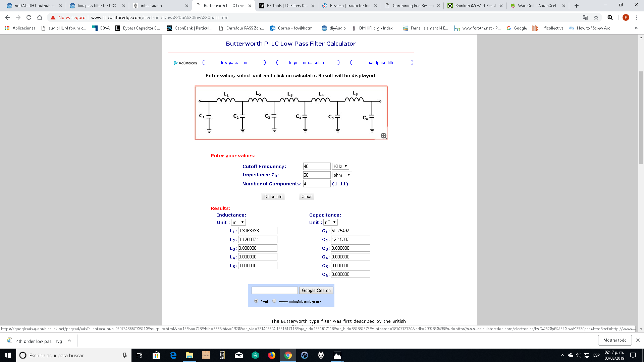Click Google Search button
Viewport: 644px width, 362px height.
click(316, 290)
